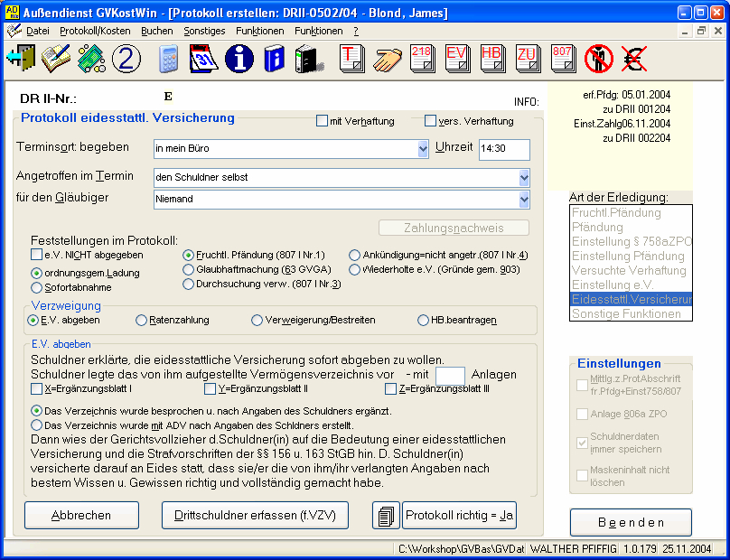Click the Uhrzeit time field

(x=503, y=149)
